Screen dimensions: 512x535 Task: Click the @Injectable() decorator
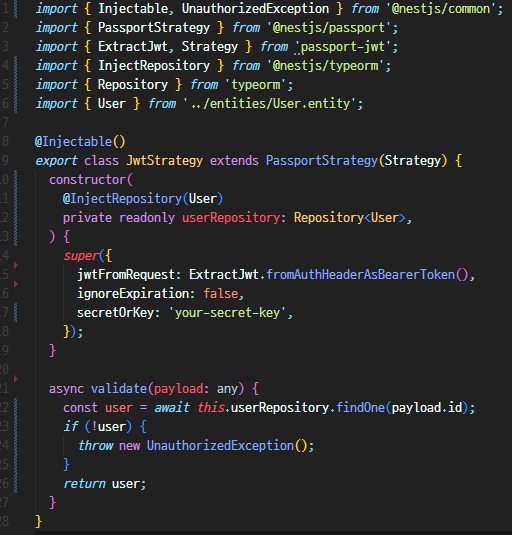80,142
